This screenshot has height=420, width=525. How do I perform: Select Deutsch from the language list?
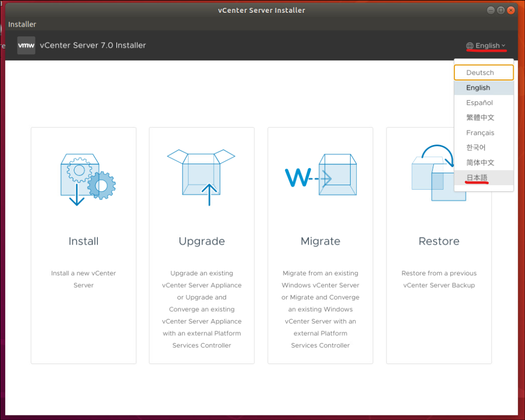pyautogui.click(x=483, y=73)
